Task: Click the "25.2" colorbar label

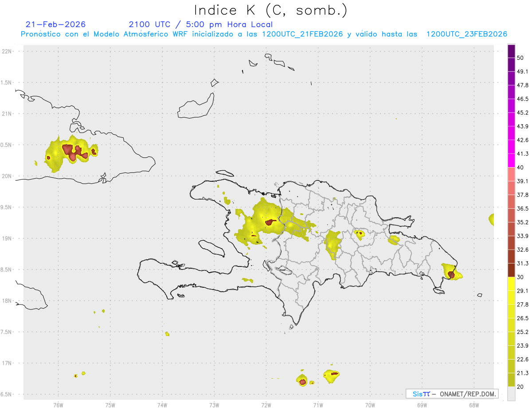Action: pos(523,332)
